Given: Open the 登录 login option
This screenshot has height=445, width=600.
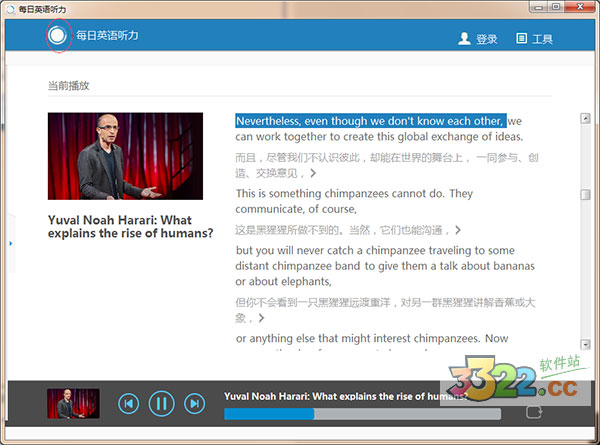Looking at the screenshot, I should tap(486, 39).
